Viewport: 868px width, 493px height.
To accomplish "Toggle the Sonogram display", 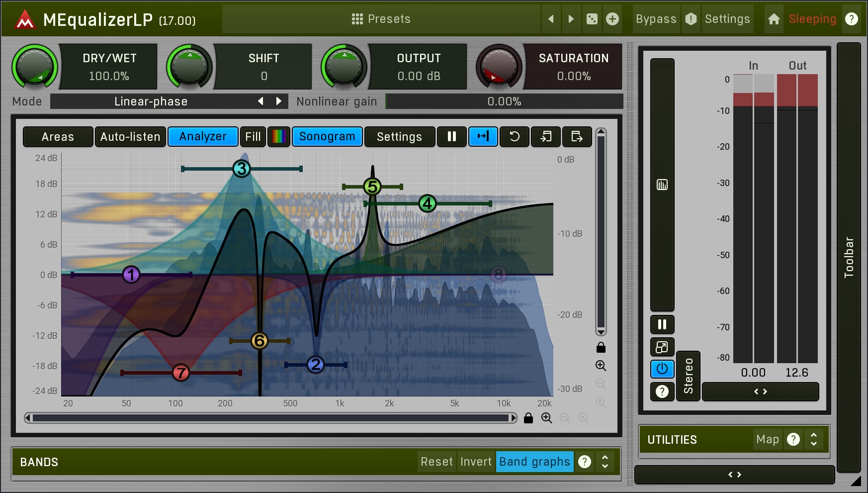I will click(x=327, y=136).
